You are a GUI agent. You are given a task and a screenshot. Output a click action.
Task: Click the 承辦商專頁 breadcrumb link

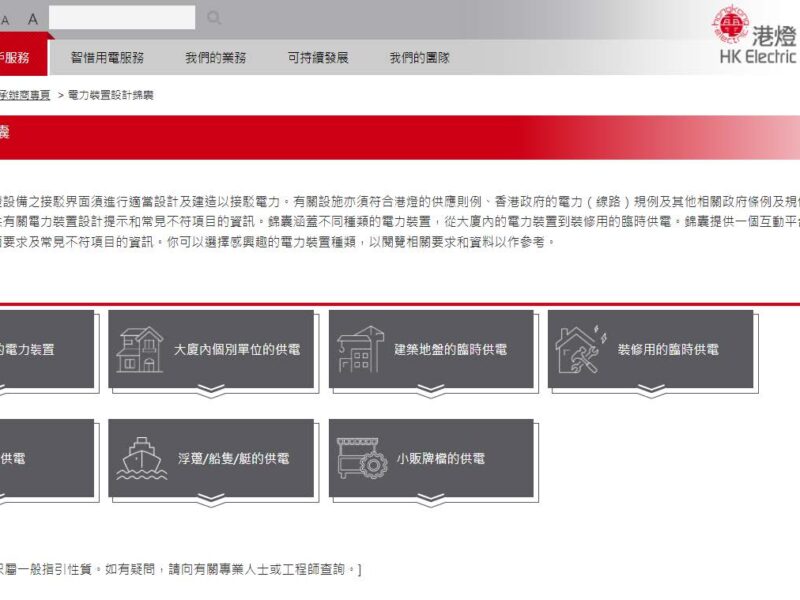[24, 95]
